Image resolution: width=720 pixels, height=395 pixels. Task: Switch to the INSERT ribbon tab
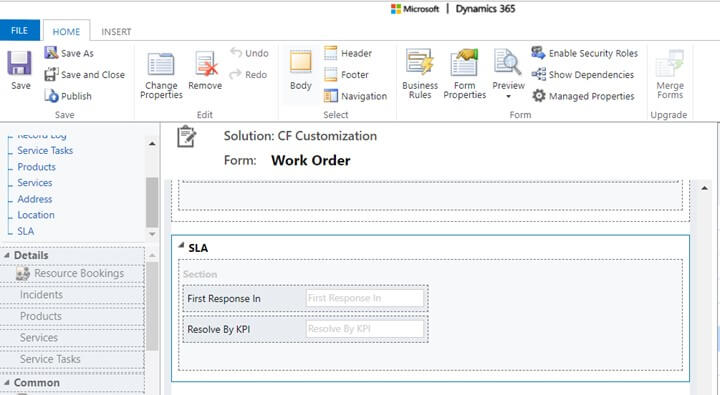(116, 31)
